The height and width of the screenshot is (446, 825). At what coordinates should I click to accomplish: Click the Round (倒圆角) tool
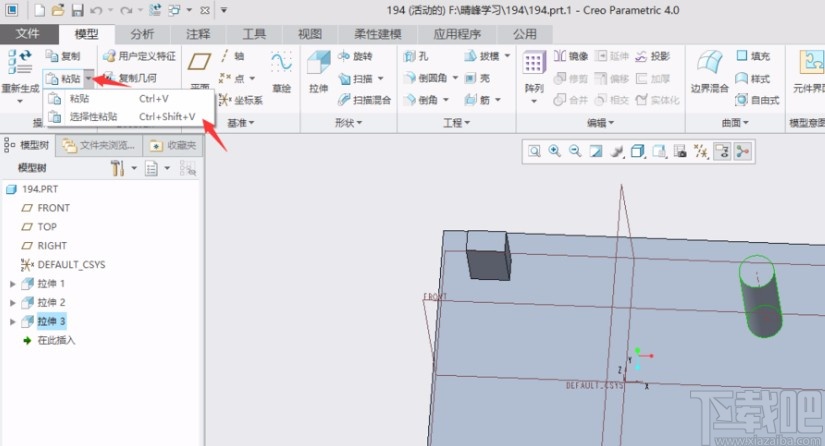[x=425, y=78]
